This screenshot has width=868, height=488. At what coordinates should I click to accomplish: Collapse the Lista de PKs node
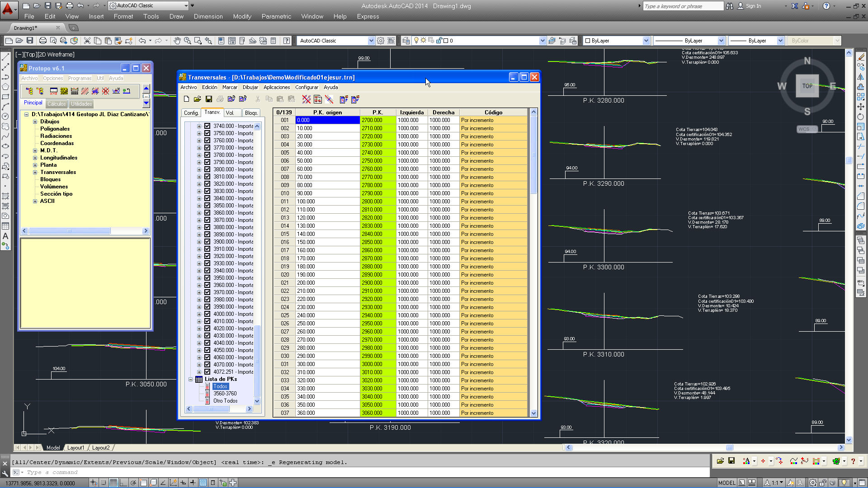(x=190, y=379)
